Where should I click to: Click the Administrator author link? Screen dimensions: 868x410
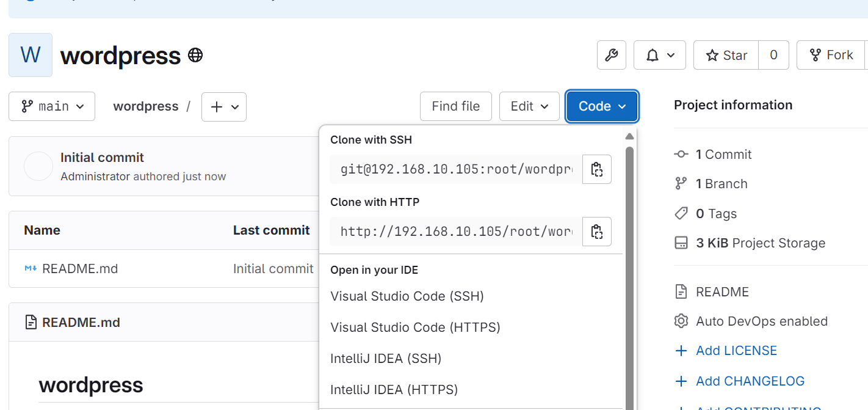[x=95, y=177]
